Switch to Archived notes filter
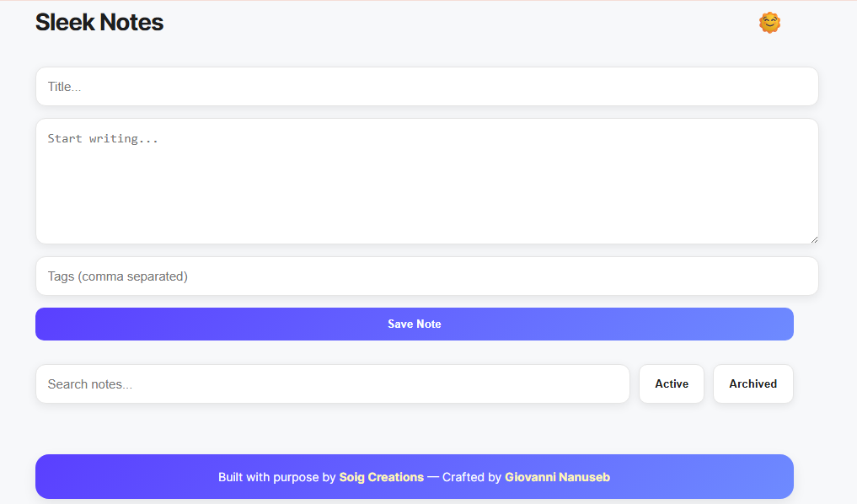857x504 pixels. coord(753,384)
